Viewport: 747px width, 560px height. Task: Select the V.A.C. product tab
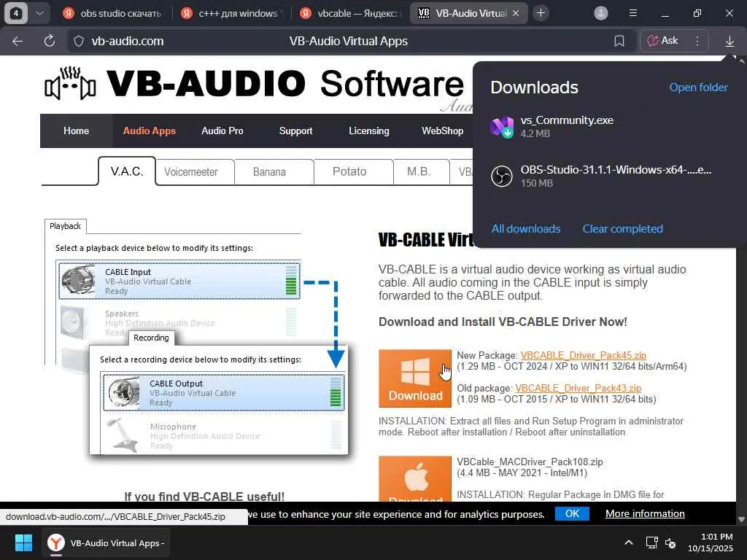coord(127,171)
